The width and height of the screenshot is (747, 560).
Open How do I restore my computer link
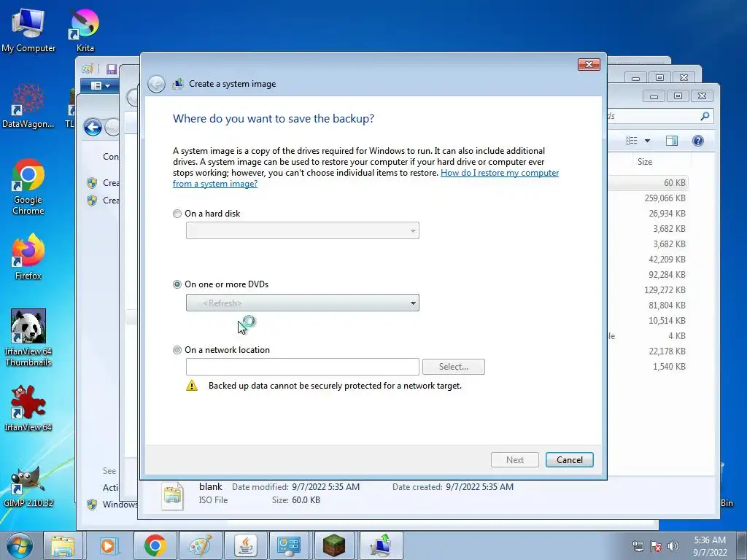(365, 178)
